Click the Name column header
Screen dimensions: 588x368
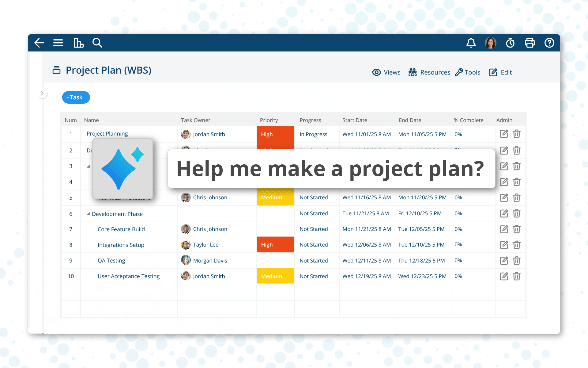tap(92, 120)
